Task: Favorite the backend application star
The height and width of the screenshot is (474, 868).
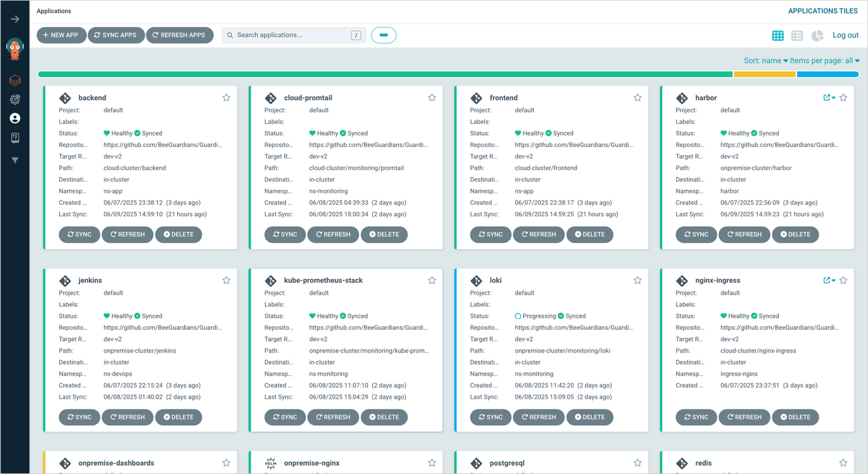Action: point(226,98)
